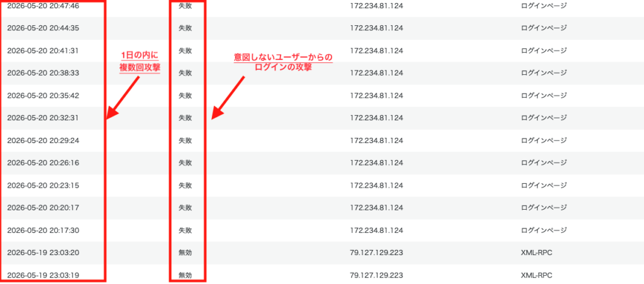644x284 pixels.
Task: Click ログインページ in the 20:44:35 row
Action: [x=544, y=28]
